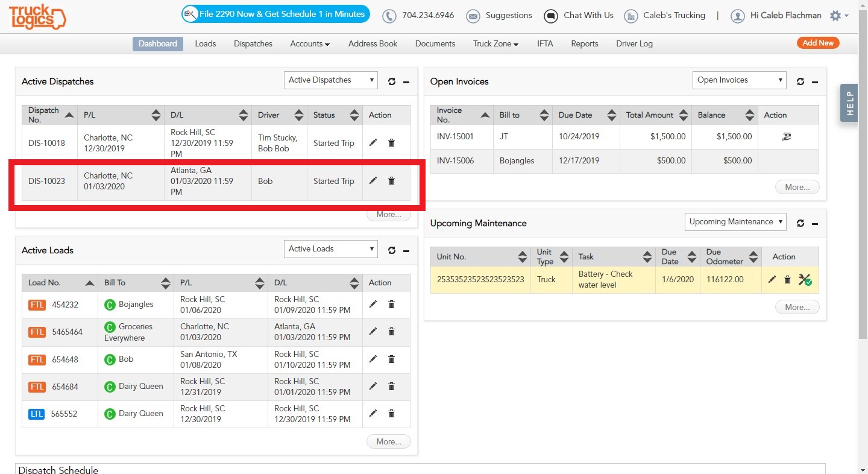Open the Suggestions envelope icon
Image resolution: width=868 pixels, height=474 pixels.
point(473,16)
